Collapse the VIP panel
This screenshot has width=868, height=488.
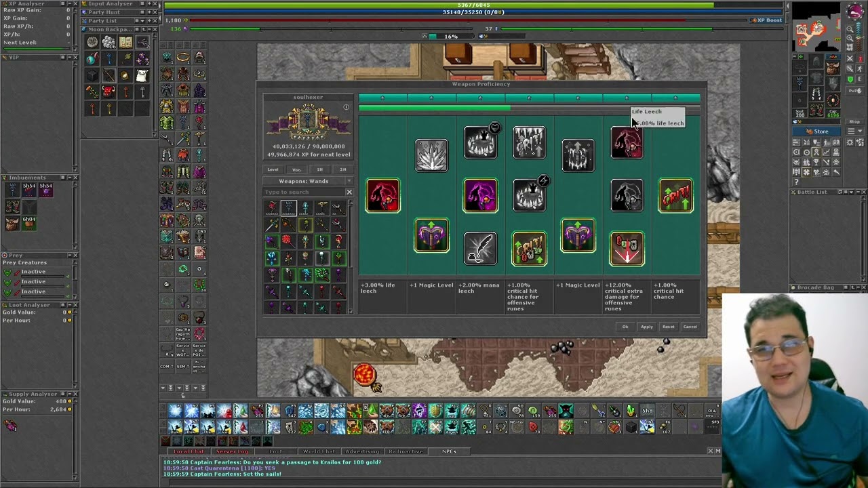(x=70, y=58)
